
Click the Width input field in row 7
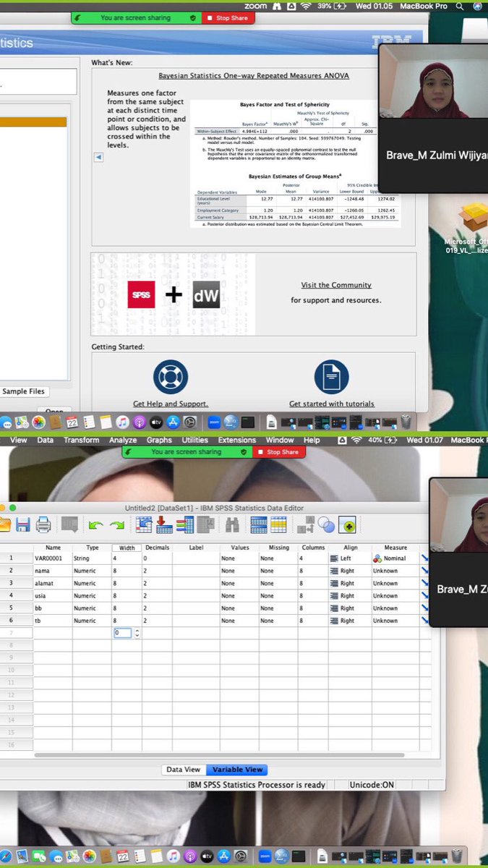[x=122, y=633]
